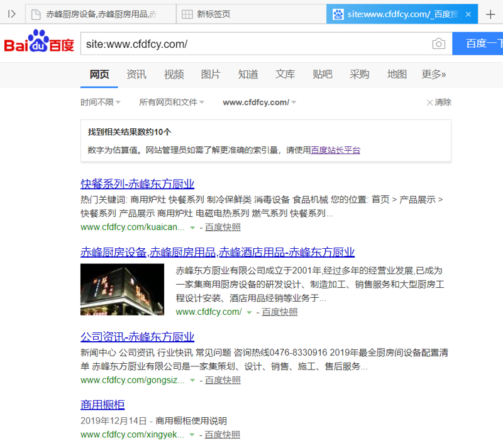Open the 文库 search category

pos(285,74)
